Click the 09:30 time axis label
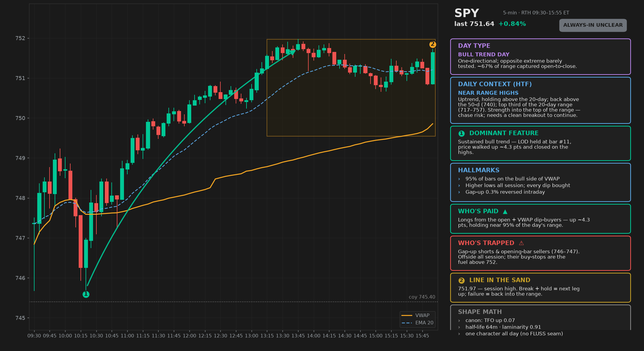The image size is (644, 351). (x=34, y=336)
